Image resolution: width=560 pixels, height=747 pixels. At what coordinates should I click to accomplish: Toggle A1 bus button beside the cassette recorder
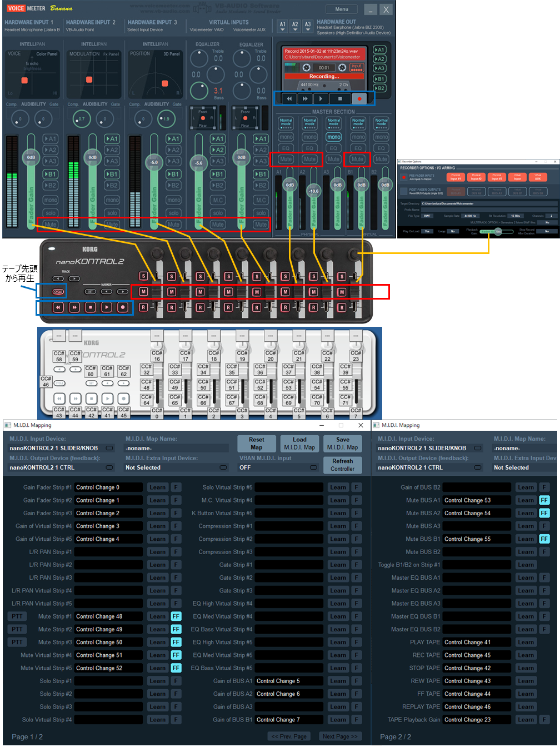coord(379,50)
